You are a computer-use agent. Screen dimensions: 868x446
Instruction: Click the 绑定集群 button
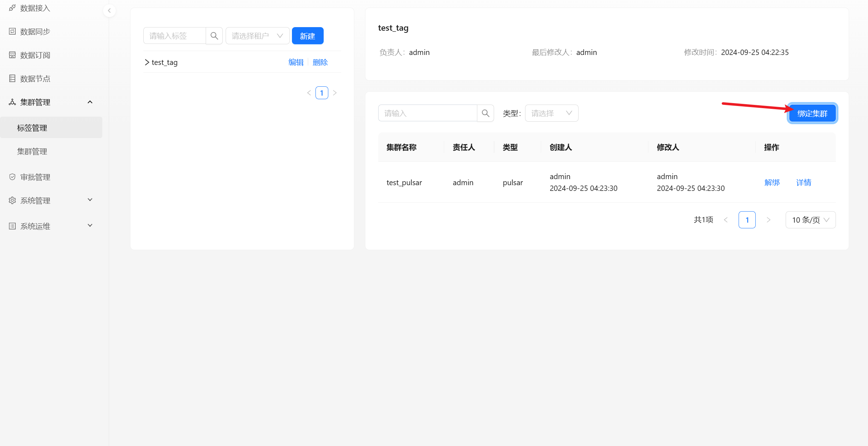(x=812, y=113)
